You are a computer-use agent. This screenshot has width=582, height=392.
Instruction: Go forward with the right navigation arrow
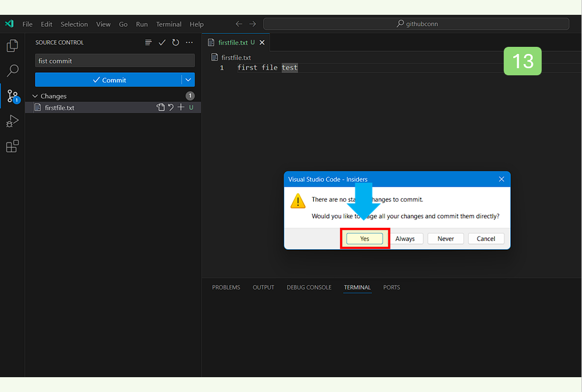pos(253,24)
